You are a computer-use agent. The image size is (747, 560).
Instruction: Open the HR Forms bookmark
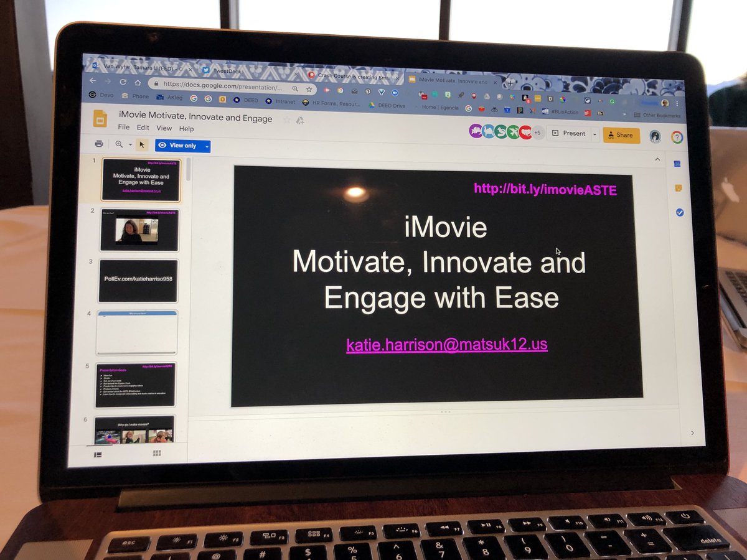330,103
